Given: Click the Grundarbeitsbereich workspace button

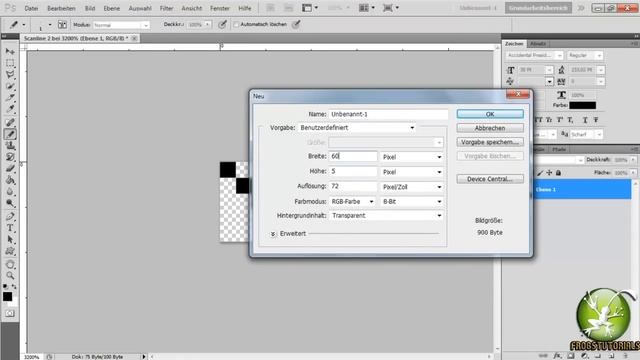Looking at the screenshot, I should (538, 8).
